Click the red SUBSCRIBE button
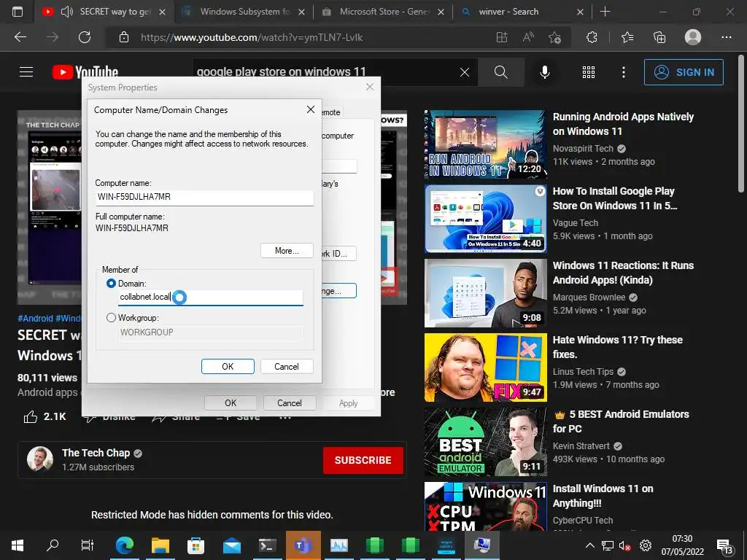Viewport: 747px width, 560px height. point(363,460)
